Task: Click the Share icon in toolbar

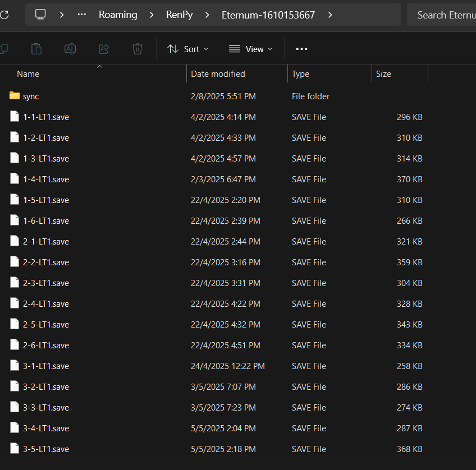Action: (104, 49)
